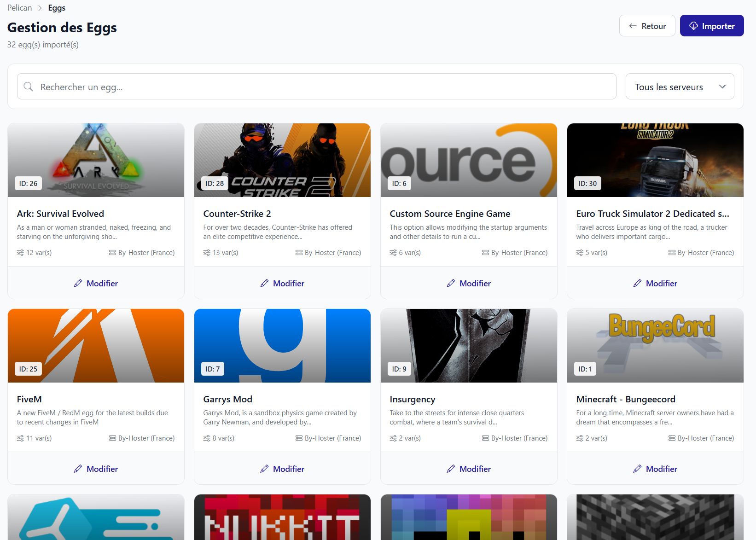
Task: Click the ID: 7 badge on Garrys Mod
Action: (213, 369)
